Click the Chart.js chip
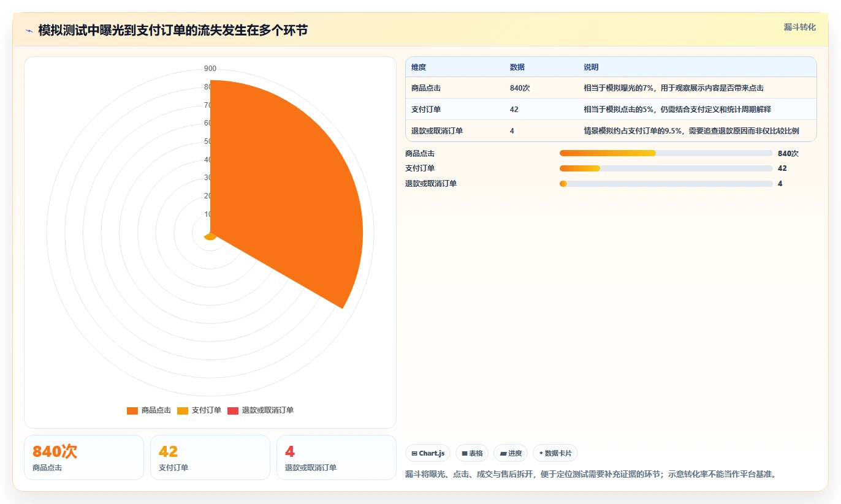 point(428,453)
